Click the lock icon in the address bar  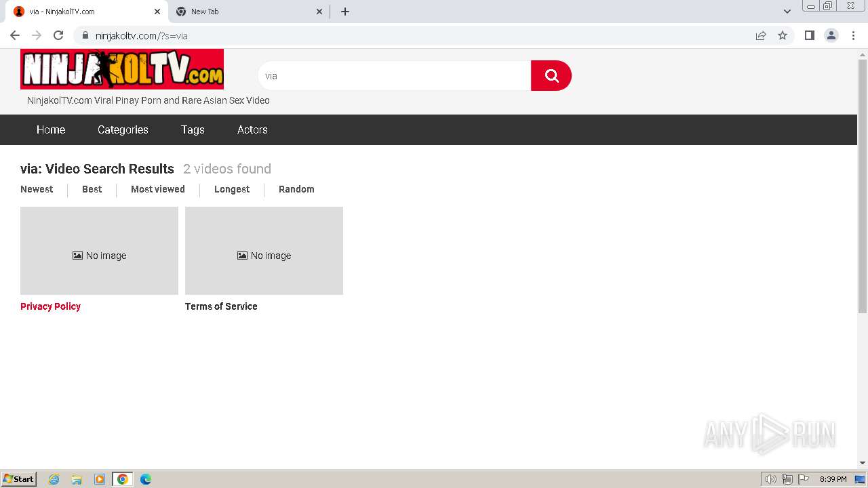[x=85, y=35]
